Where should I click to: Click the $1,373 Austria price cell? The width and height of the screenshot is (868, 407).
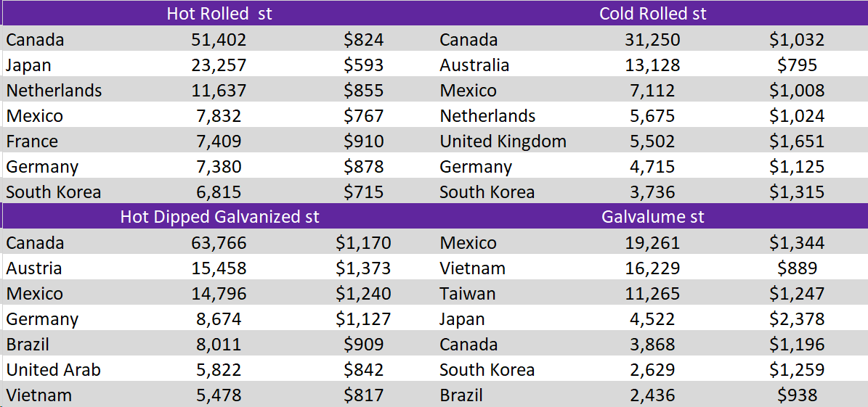(x=363, y=268)
